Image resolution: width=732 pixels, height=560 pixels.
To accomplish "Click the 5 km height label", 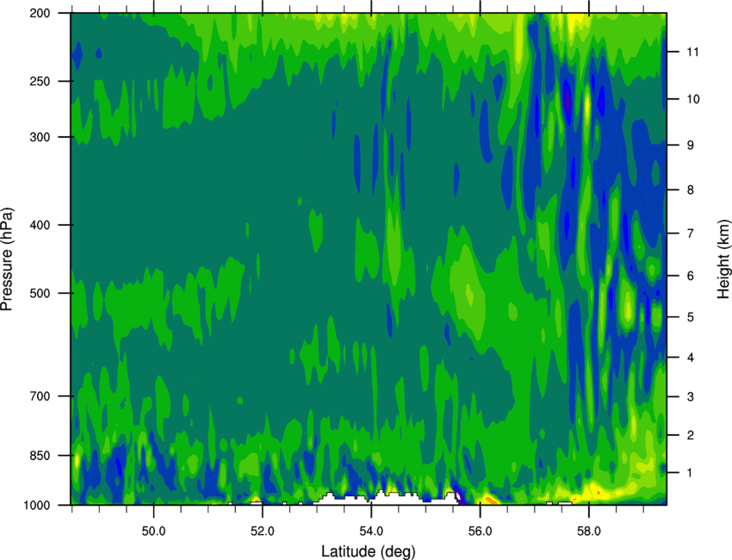I will coord(691,317).
